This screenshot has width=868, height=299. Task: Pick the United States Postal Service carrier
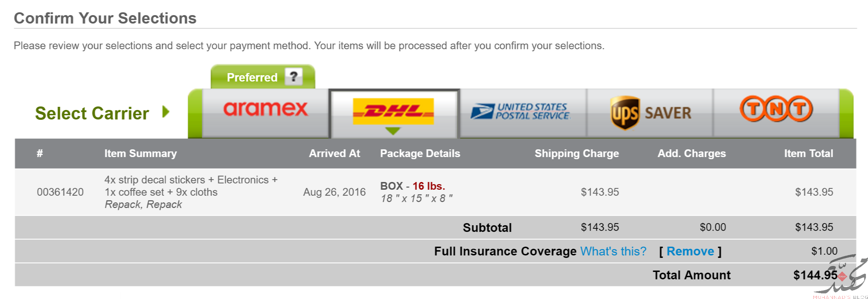click(520, 111)
